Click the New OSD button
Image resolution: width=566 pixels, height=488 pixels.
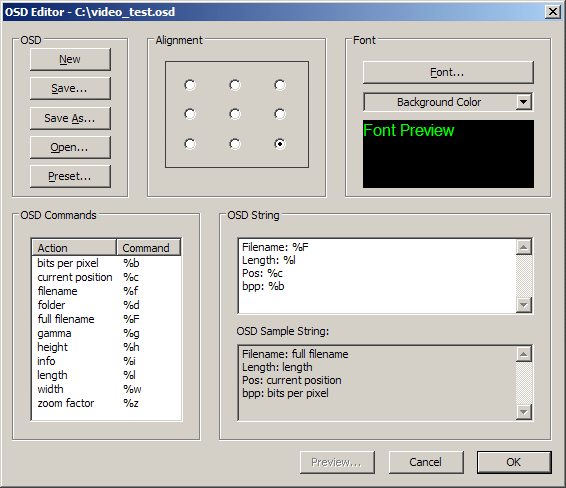[x=70, y=59]
